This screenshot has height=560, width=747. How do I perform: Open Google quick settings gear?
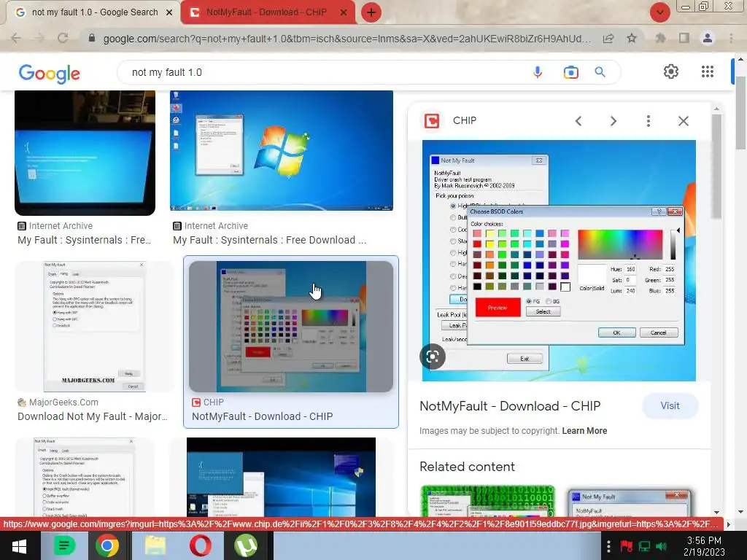(x=671, y=72)
